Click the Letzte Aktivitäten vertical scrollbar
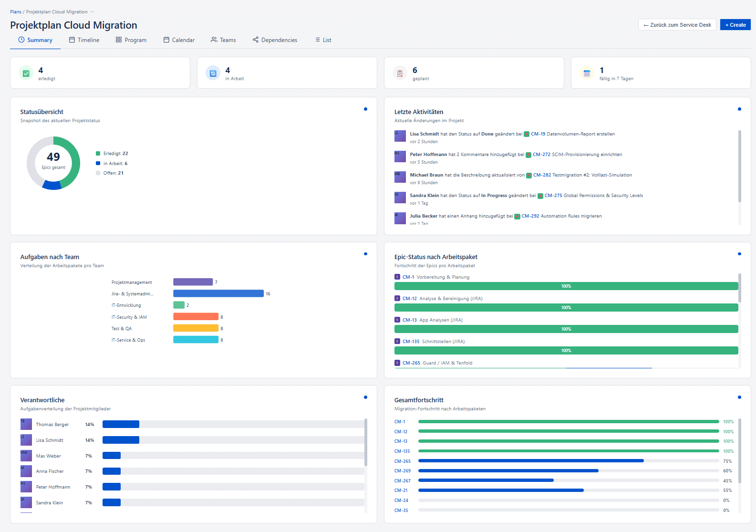Screen dimensions: 756x532 (x=740, y=167)
